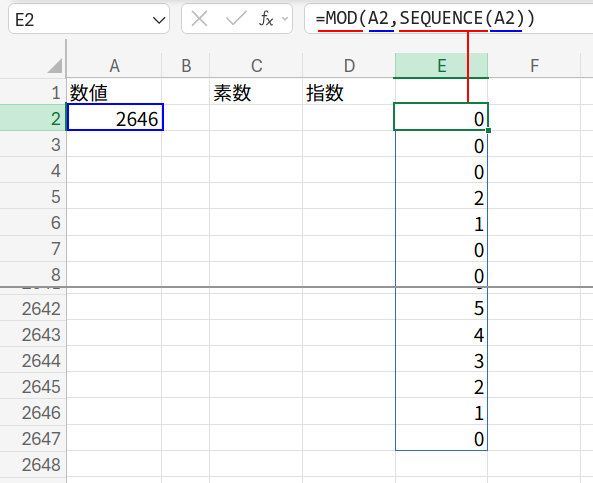This screenshot has width=593, height=483.
Task: Click cell C1 labeled 素数
Action: (256, 92)
